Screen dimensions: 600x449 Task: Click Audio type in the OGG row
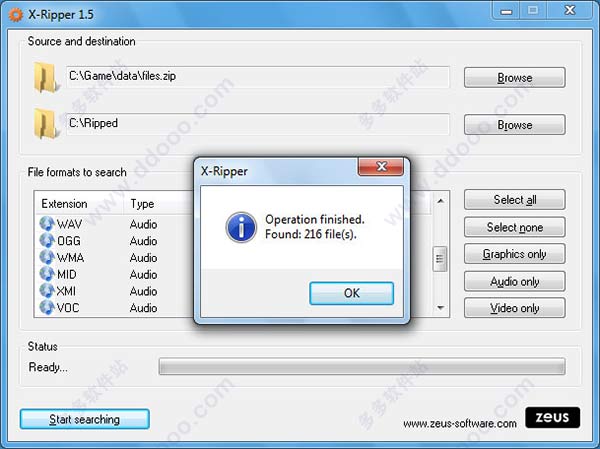[x=143, y=241]
